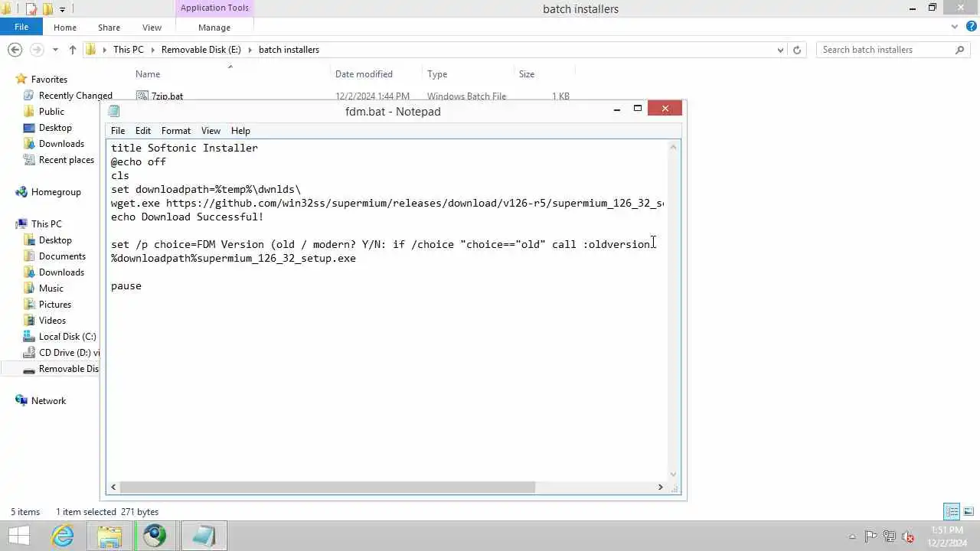Open the Quick Access Toolbar dropdown
The height and width of the screenshot is (551, 980).
coord(62,9)
